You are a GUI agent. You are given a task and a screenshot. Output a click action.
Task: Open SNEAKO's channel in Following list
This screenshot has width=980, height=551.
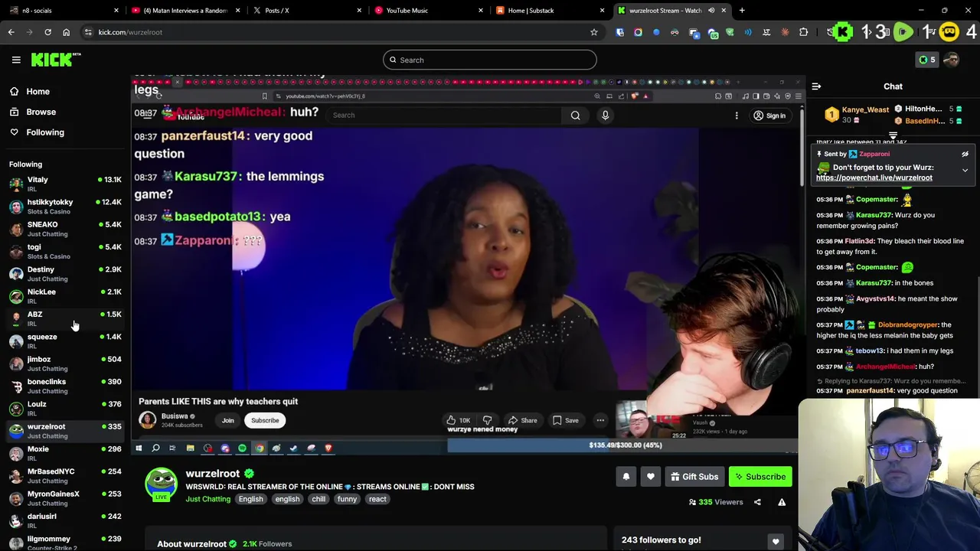pos(65,229)
